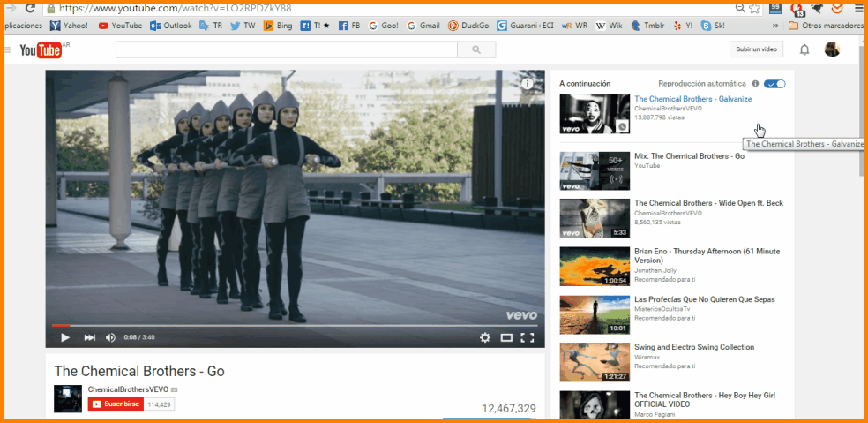Open Mix: The Chemical Brothers - Go
The height and width of the screenshot is (423, 868).
[689, 156]
